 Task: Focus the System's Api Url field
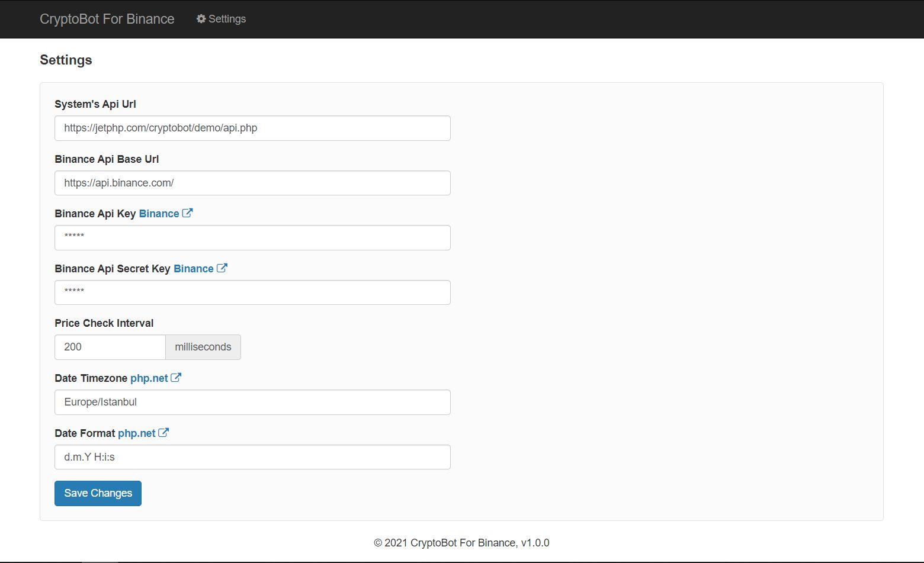tap(252, 128)
